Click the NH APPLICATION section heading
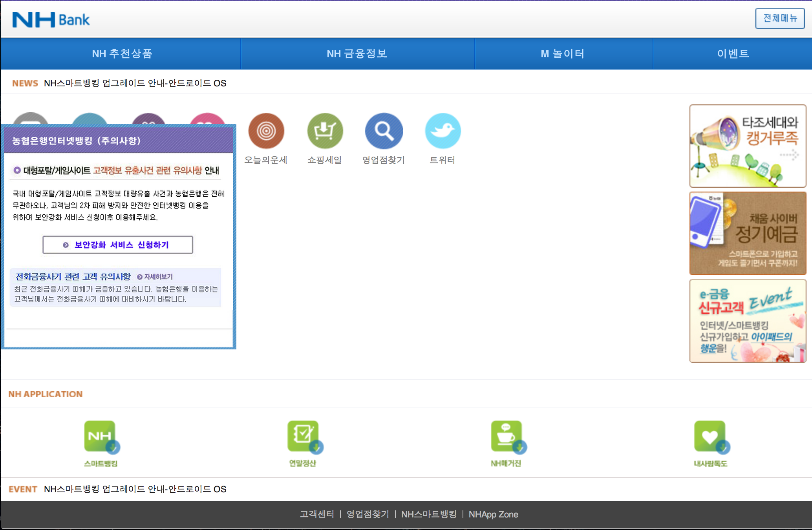812x530 pixels. click(46, 394)
